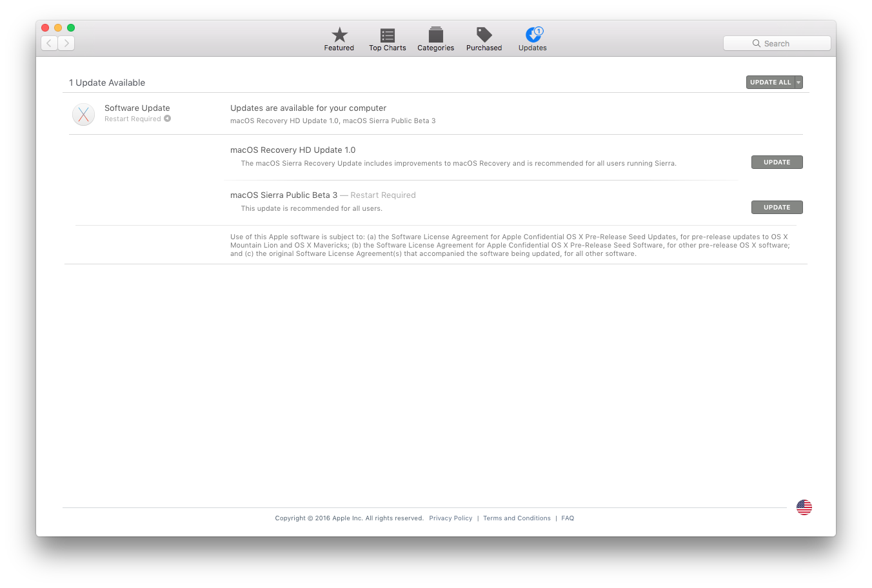Click the Software Update OS X icon
872x588 pixels.
point(84,114)
